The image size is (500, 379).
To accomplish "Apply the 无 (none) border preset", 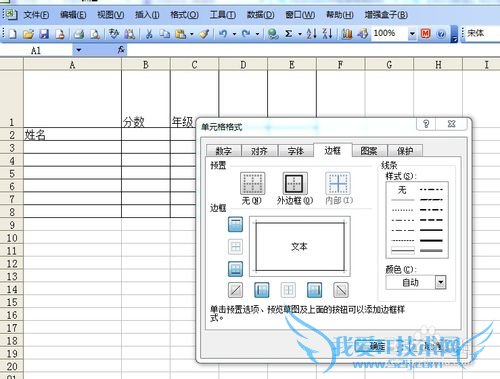I will (252, 184).
